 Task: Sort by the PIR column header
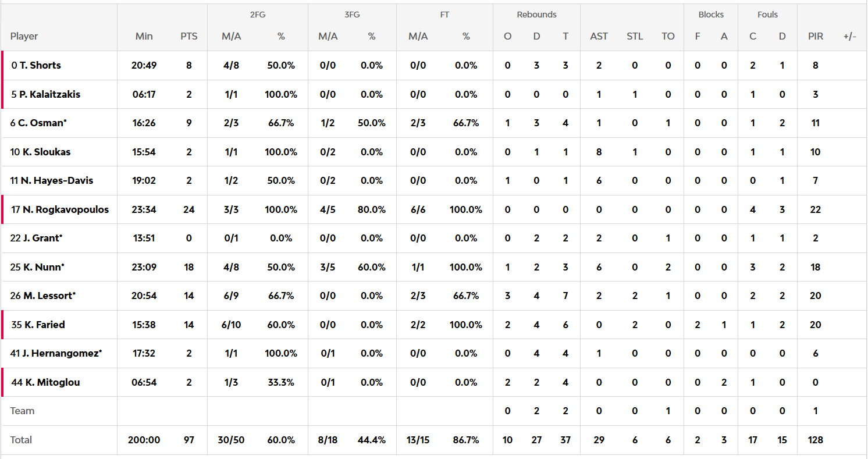[x=816, y=36]
